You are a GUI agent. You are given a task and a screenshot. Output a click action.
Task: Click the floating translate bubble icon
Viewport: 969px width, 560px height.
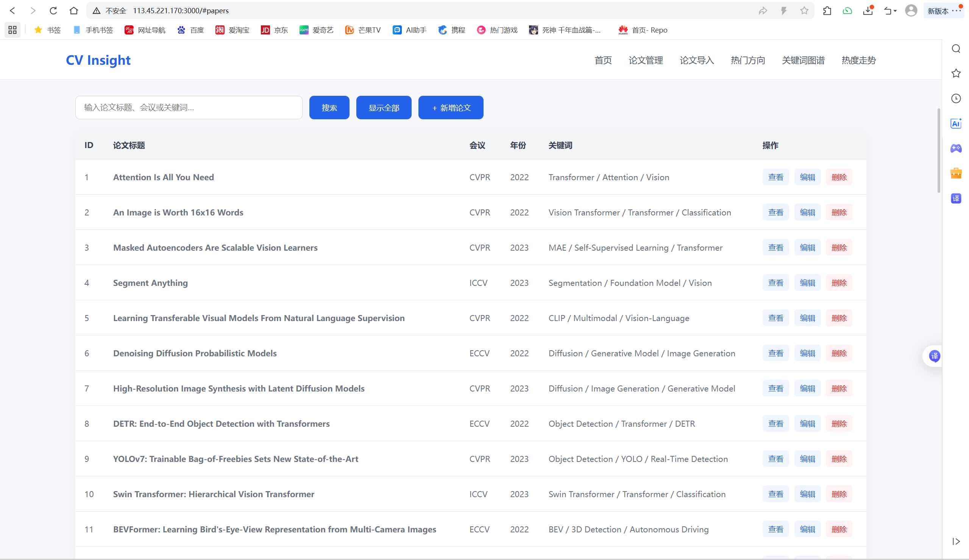935,356
